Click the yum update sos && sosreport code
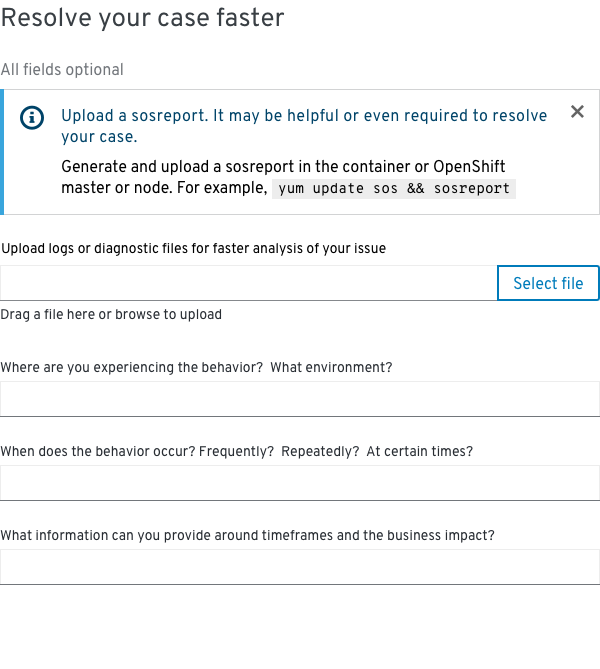The height and width of the screenshot is (669, 600). (x=394, y=189)
